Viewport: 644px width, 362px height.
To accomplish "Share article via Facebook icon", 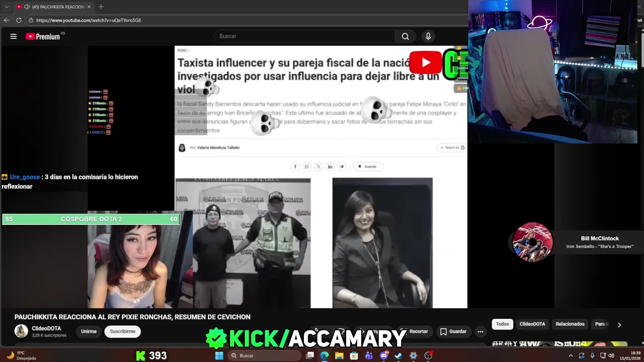I will (295, 166).
